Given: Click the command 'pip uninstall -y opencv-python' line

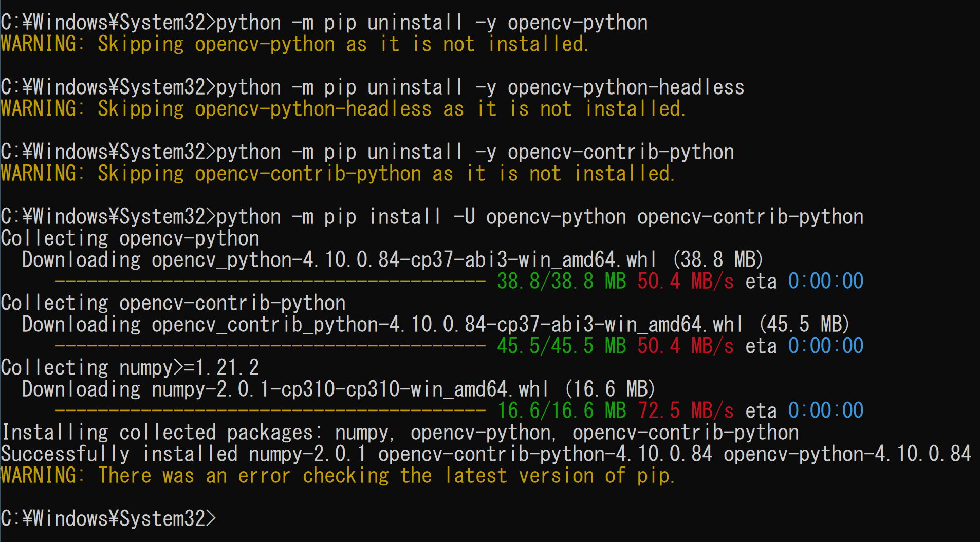Looking at the screenshot, I should (x=324, y=23).
